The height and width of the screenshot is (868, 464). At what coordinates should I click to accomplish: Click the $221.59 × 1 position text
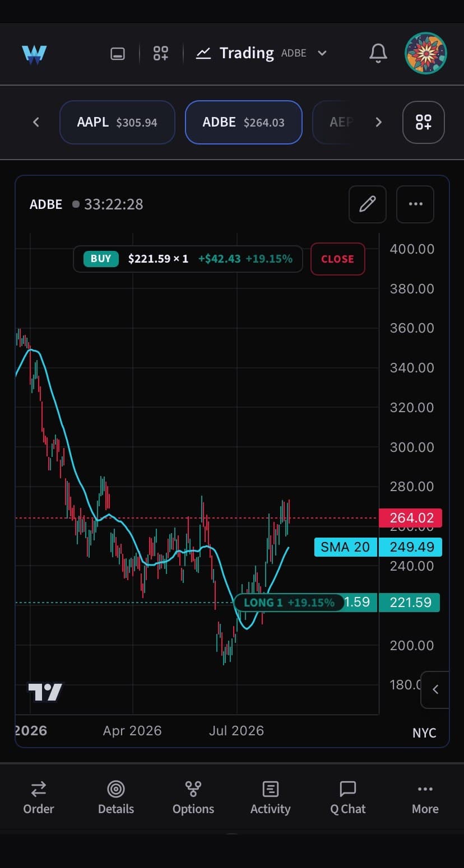(159, 259)
